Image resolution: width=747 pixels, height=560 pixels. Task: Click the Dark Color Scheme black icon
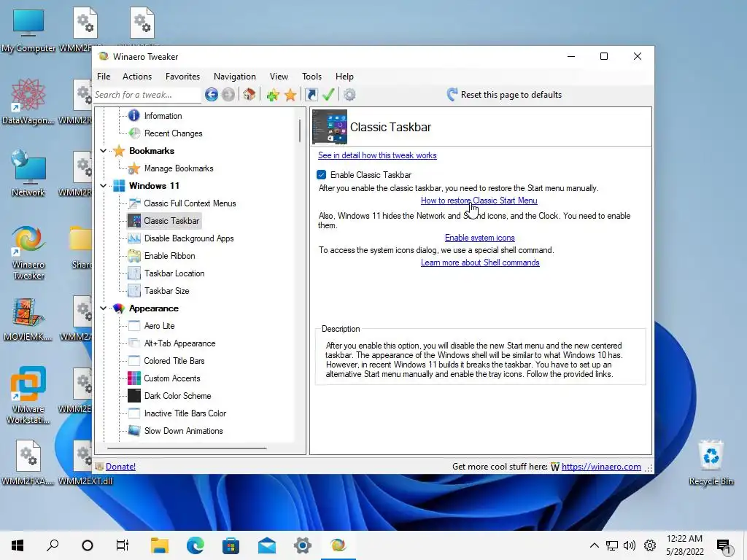pyautogui.click(x=134, y=396)
